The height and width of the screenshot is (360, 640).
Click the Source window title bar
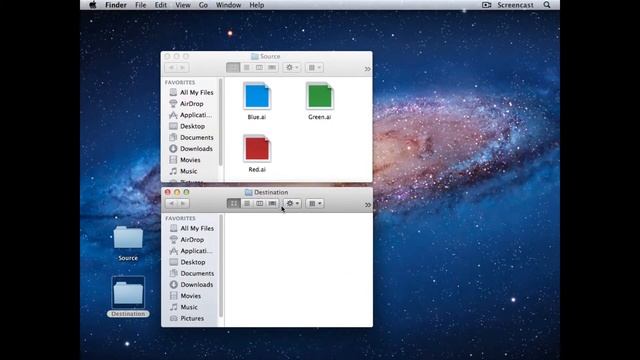(x=266, y=56)
